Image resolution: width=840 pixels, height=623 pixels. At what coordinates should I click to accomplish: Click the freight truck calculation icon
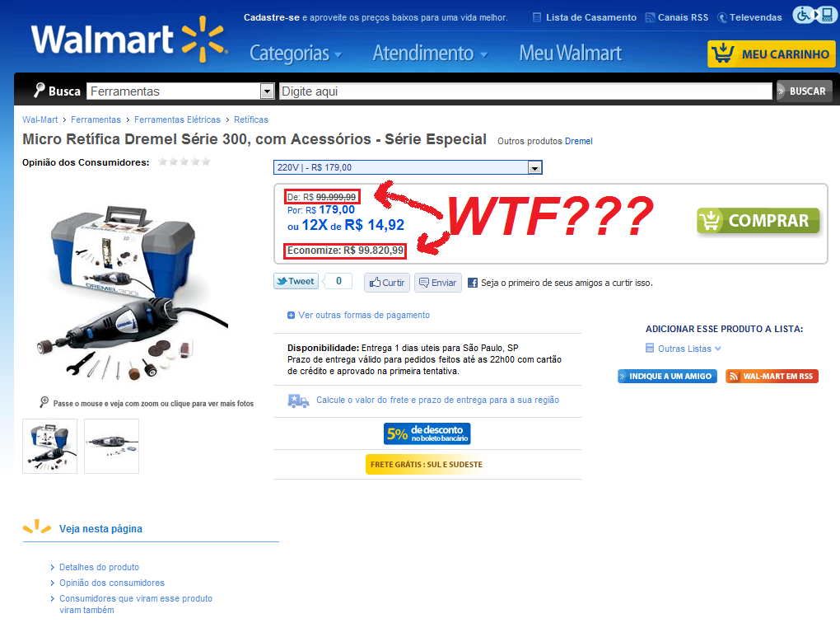pos(298,400)
